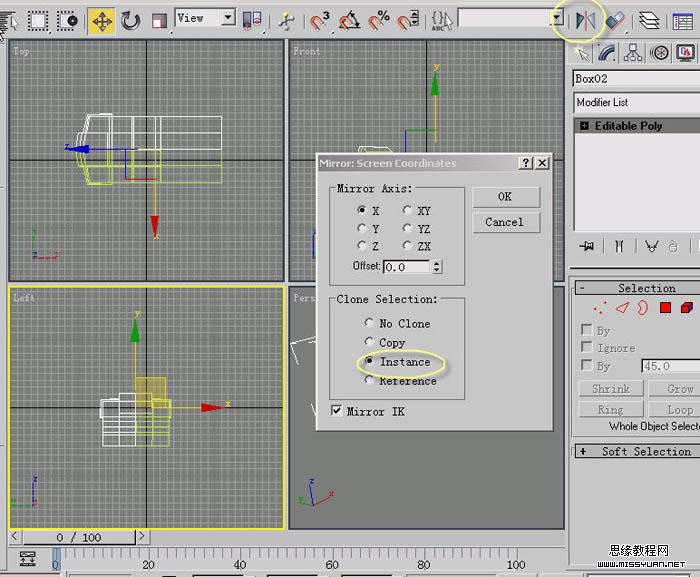
Task: Click the Mirror tool icon
Action: (585, 21)
